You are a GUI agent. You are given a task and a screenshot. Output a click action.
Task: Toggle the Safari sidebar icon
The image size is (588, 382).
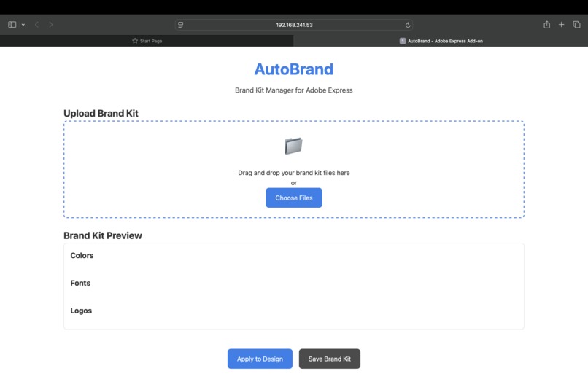[12, 25]
